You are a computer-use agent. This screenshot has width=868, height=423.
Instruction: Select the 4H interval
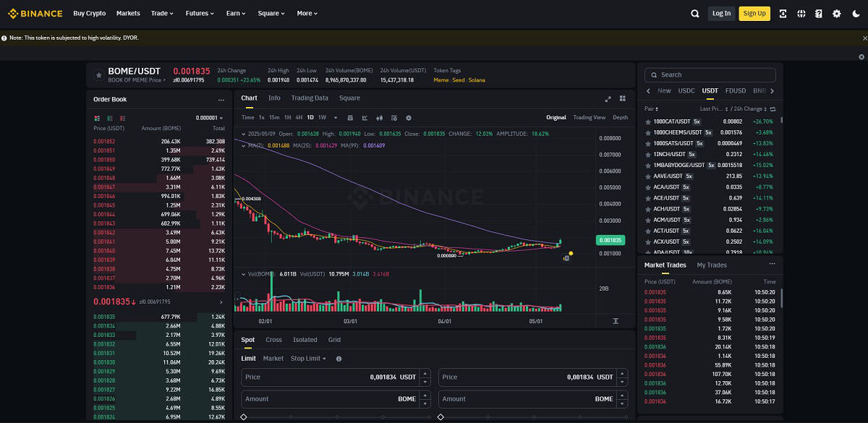coord(299,117)
